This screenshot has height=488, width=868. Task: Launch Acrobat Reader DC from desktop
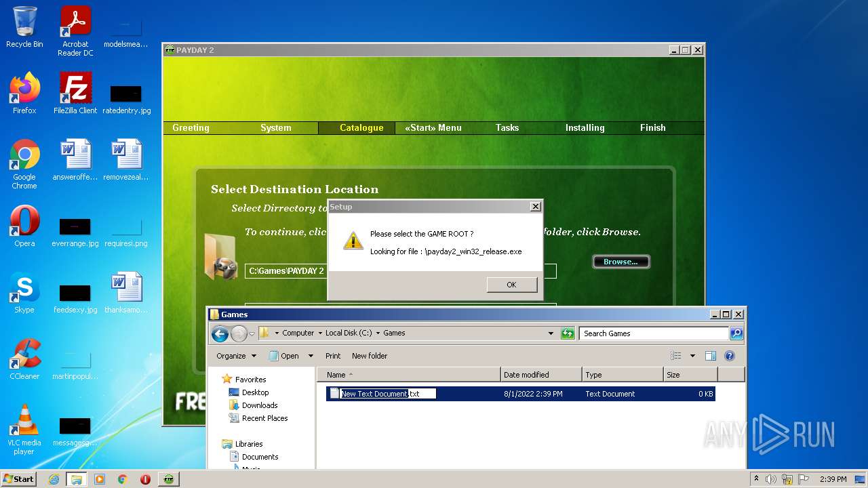tap(75, 31)
